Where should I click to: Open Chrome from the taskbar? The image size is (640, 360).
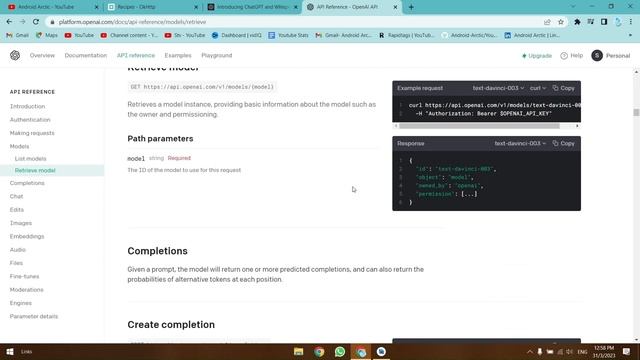pos(319,351)
